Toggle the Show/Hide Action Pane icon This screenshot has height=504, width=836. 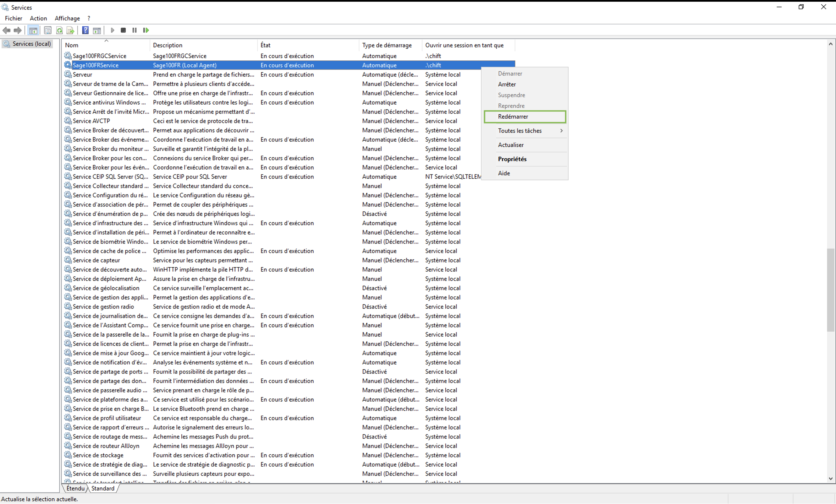click(97, 30)
